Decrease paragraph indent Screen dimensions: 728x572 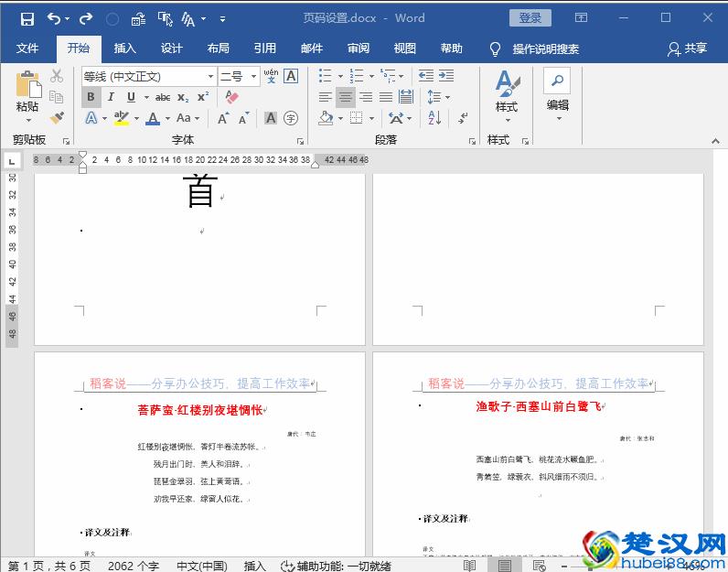(426, 75)
